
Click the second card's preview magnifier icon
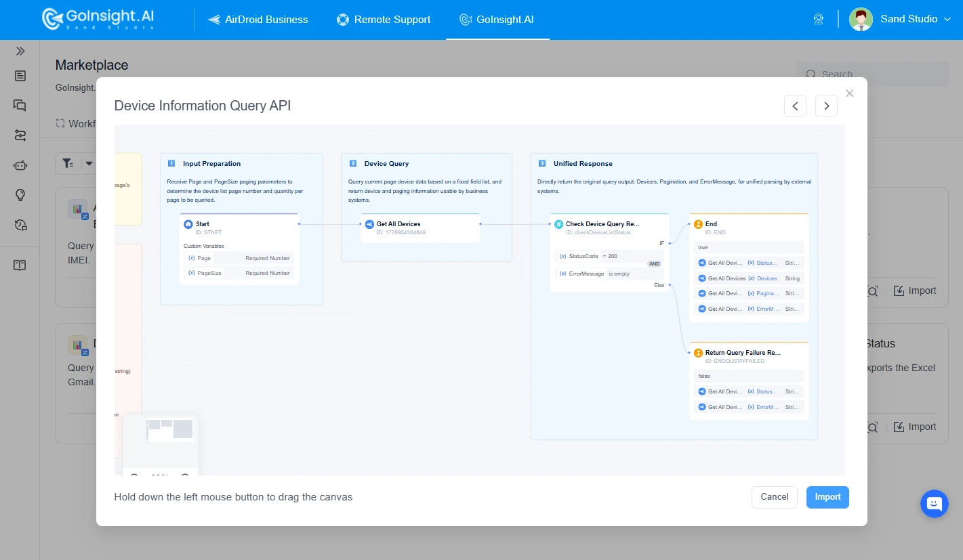click(873, 427)
